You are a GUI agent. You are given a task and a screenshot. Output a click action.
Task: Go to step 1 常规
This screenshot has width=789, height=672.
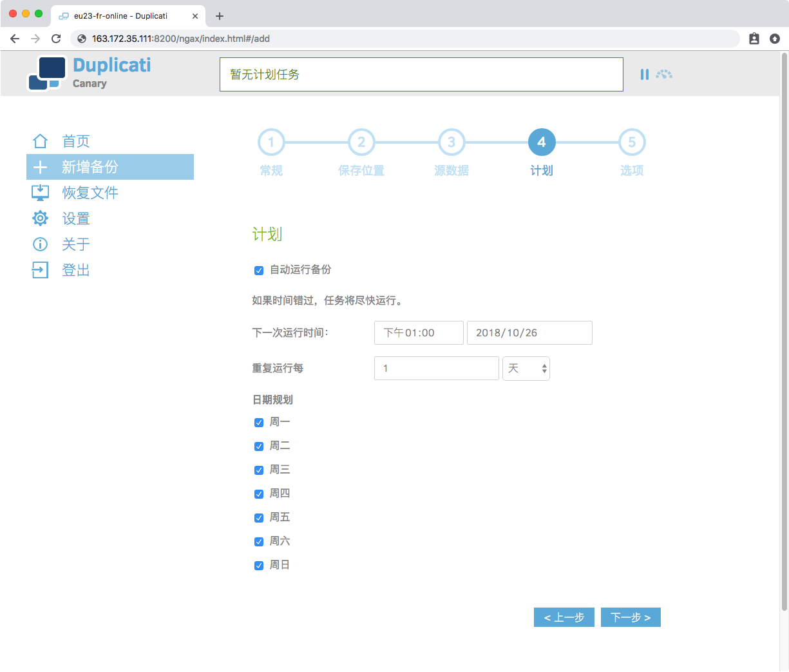point(271,142)
